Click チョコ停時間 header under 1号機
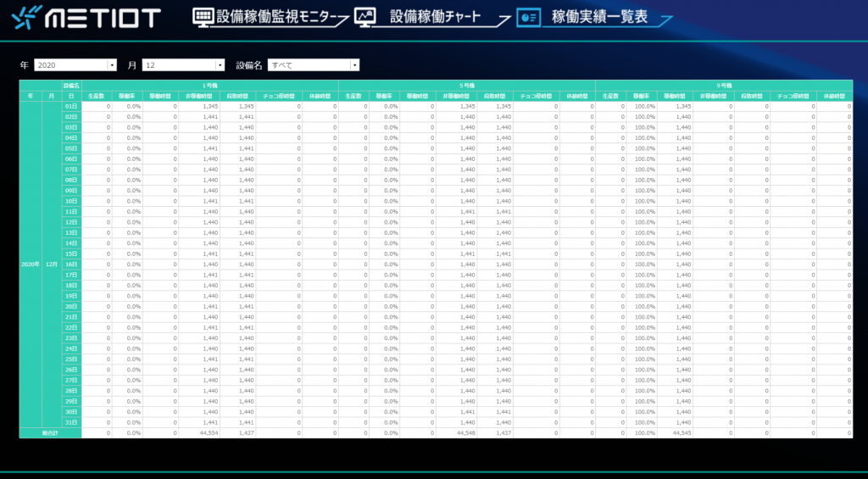The width and height of the screenshot is (868, 479). pyautogui.click(x=279, y=96)
